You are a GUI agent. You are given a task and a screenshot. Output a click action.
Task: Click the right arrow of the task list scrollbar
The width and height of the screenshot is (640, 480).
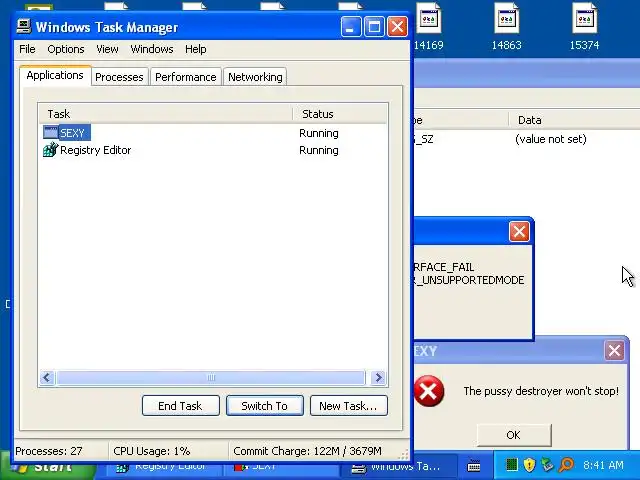coord(378,378)
